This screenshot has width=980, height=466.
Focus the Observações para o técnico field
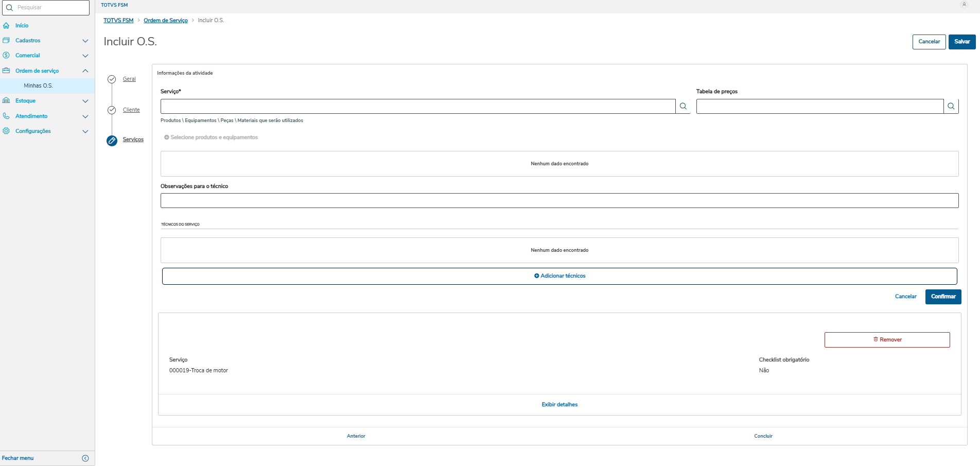(559, 201)
